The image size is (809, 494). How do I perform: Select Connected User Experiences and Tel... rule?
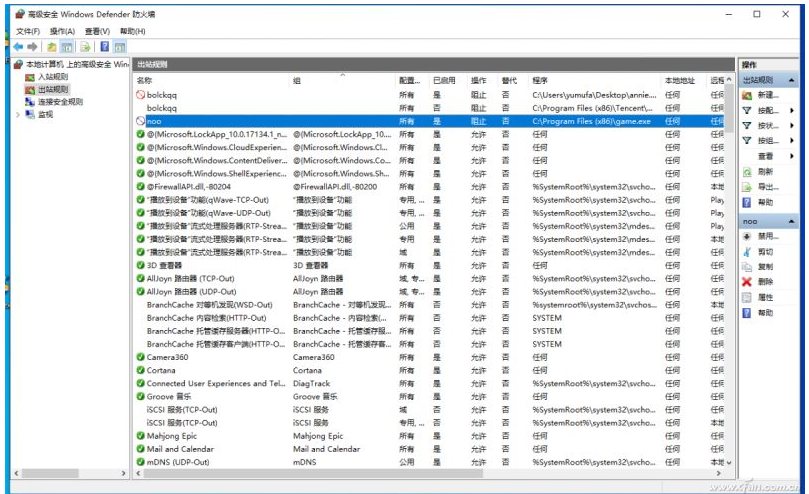429,384
